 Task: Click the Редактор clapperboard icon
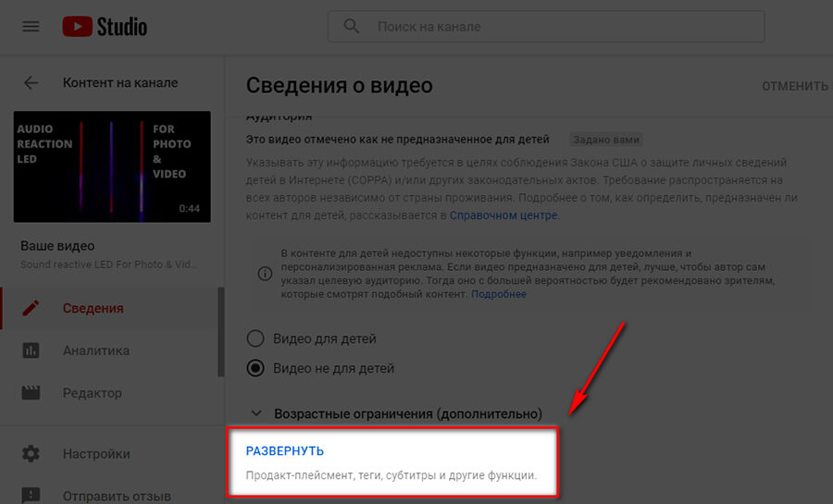[31, 393]
